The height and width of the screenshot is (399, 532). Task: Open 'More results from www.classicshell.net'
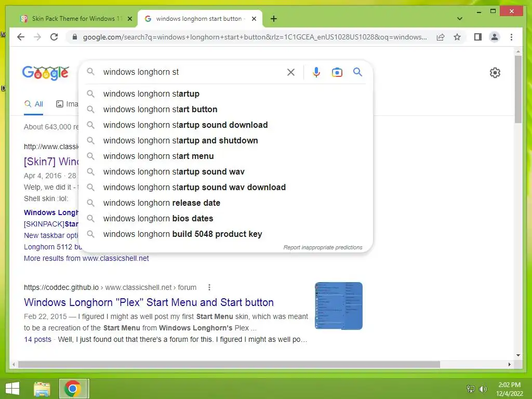pos(86,258)
